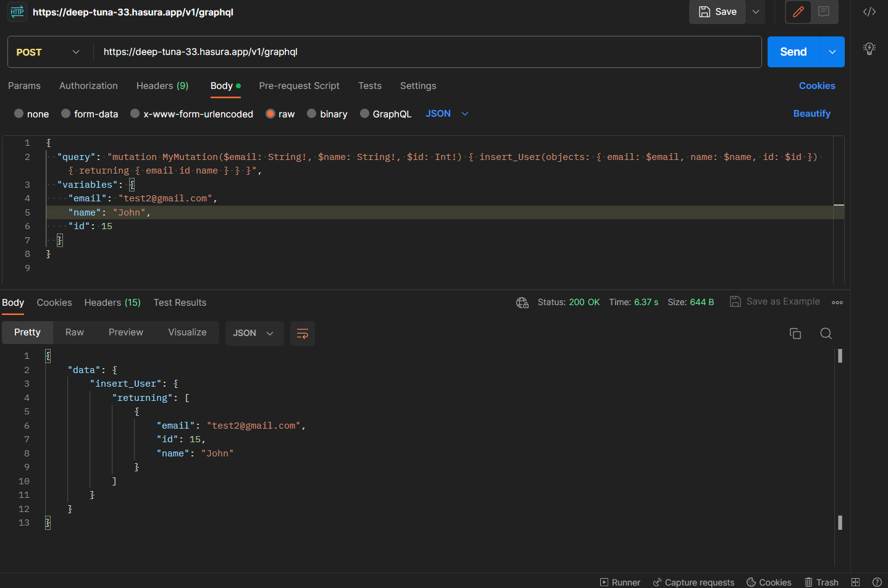Switch to edit mode pencil icon
The height and width of the screenshot is (588, 888).
[798, 12]
